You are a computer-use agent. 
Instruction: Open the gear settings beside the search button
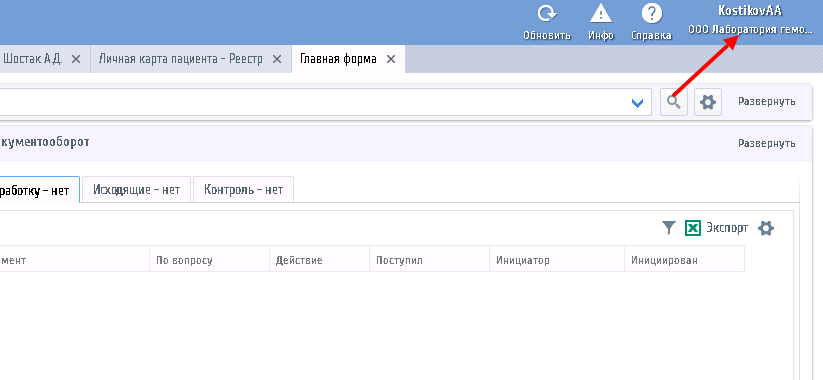point(708,102)
